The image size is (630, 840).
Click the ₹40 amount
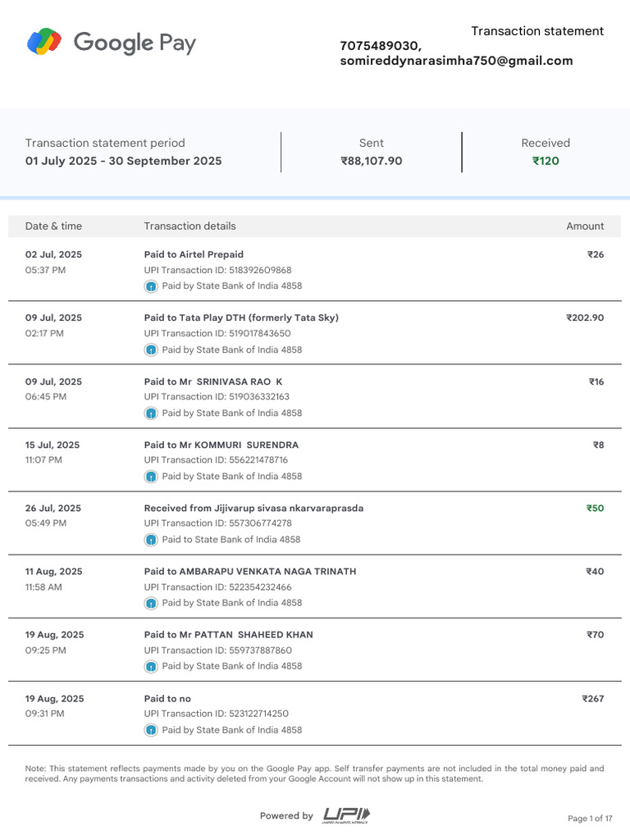pyautogui.click(x=595, y=571)
